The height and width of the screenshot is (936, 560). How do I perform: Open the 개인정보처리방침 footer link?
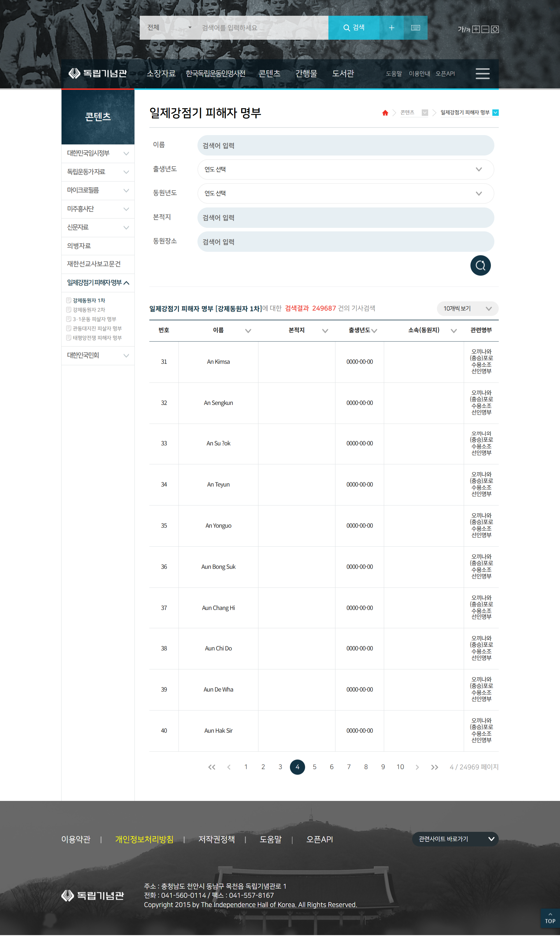point(144,839)
